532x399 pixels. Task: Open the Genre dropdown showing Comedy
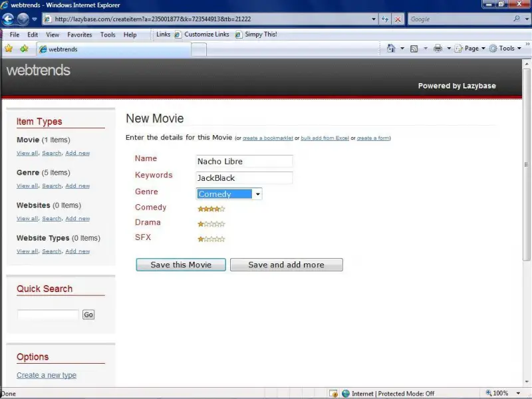click(x=229, y=194)
